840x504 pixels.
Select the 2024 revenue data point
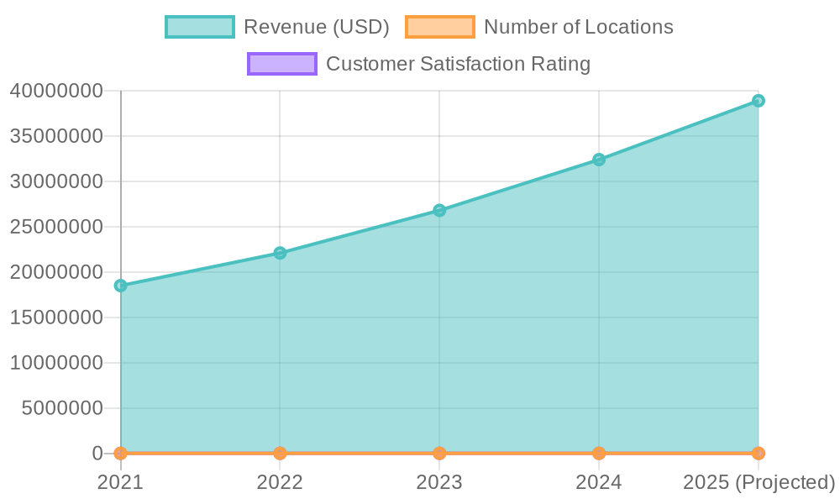(599, 160)
